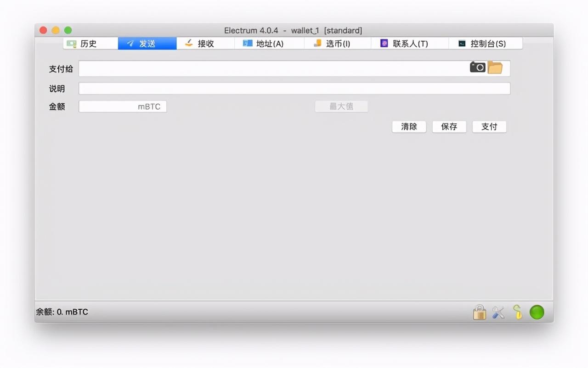Click the 支付 button
This screenshot has width=588, height=368.
(x=489, y=127)
